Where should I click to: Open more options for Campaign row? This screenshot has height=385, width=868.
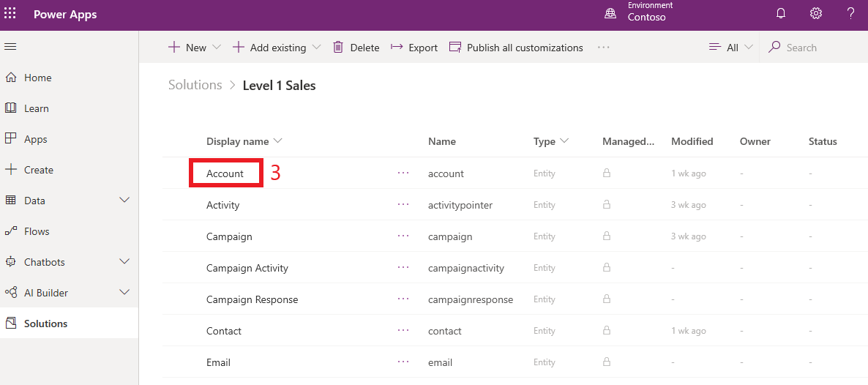point(403,236)
